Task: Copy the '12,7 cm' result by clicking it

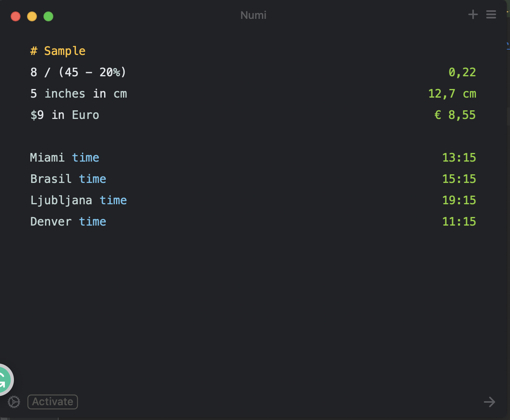Action: tap(452, 94)
